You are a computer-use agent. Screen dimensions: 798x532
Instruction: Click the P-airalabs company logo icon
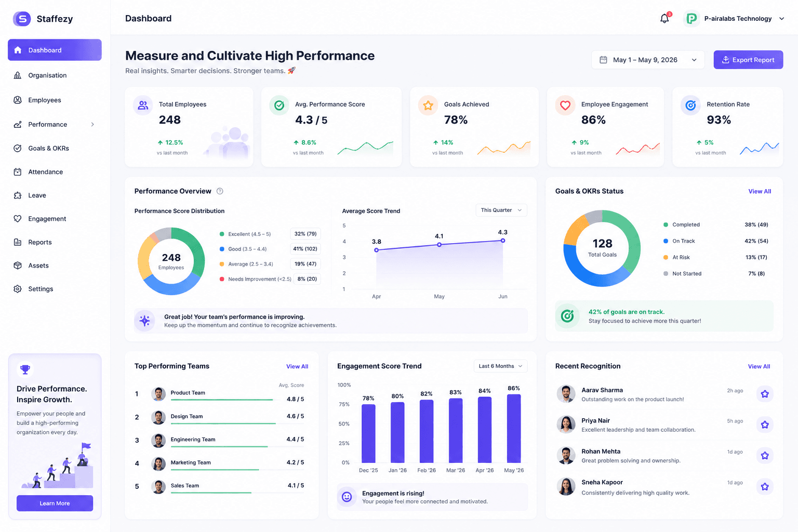click(691, 19)
